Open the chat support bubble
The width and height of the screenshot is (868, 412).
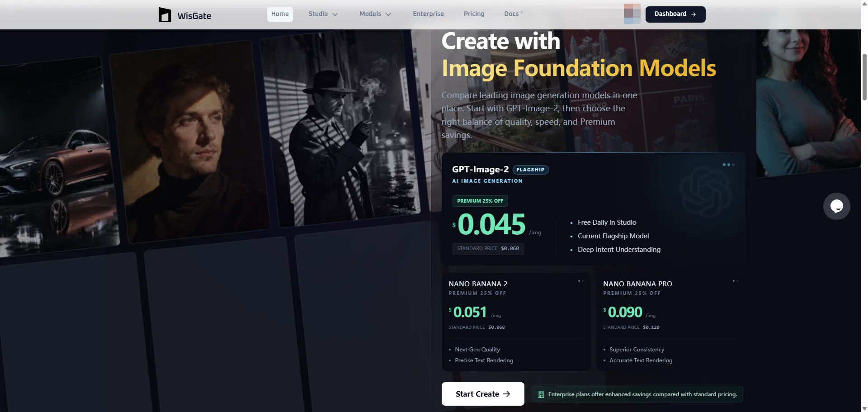(836, 206)
